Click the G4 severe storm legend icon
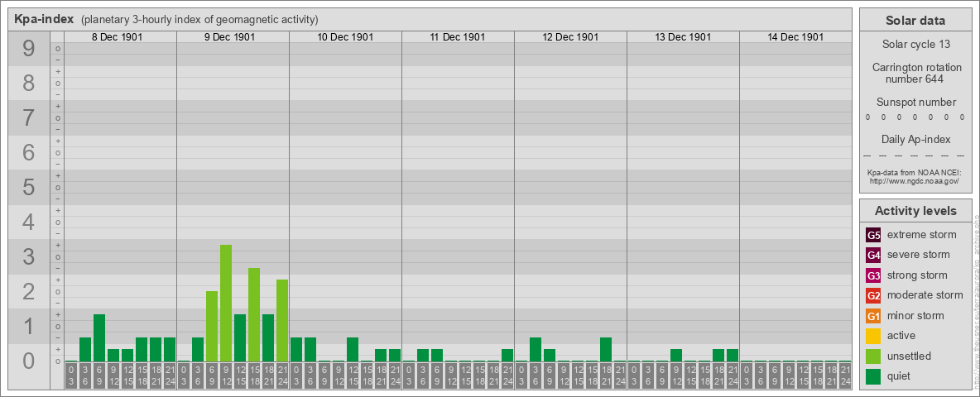Viewport: 980px width, 397px height. [x=873, y=256]
